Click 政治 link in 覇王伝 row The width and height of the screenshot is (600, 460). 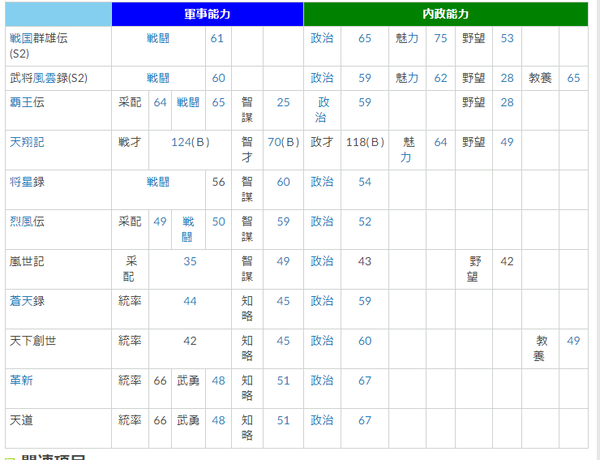point(322,110)
